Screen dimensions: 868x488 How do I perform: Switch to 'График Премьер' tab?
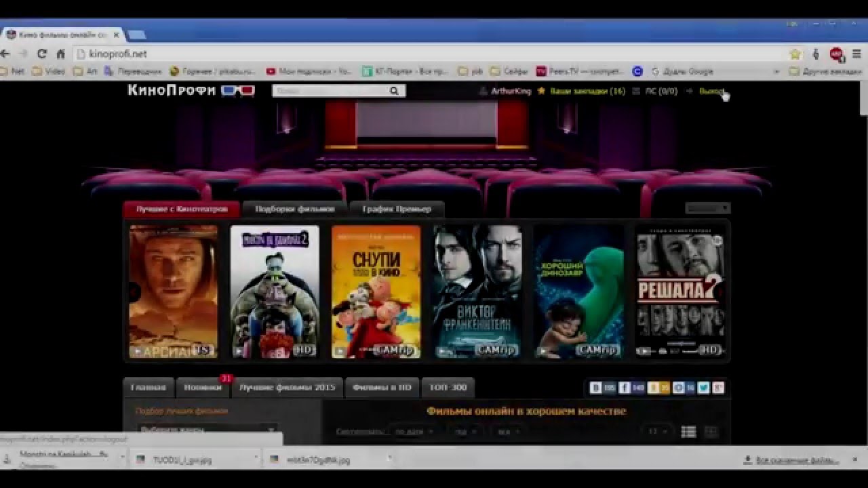click(396, 209)
